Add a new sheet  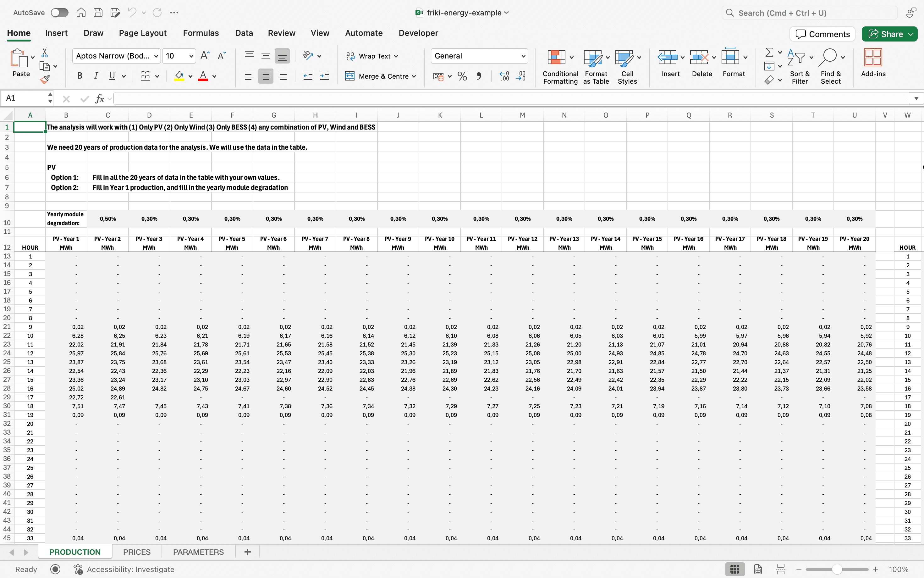(248, 552)
